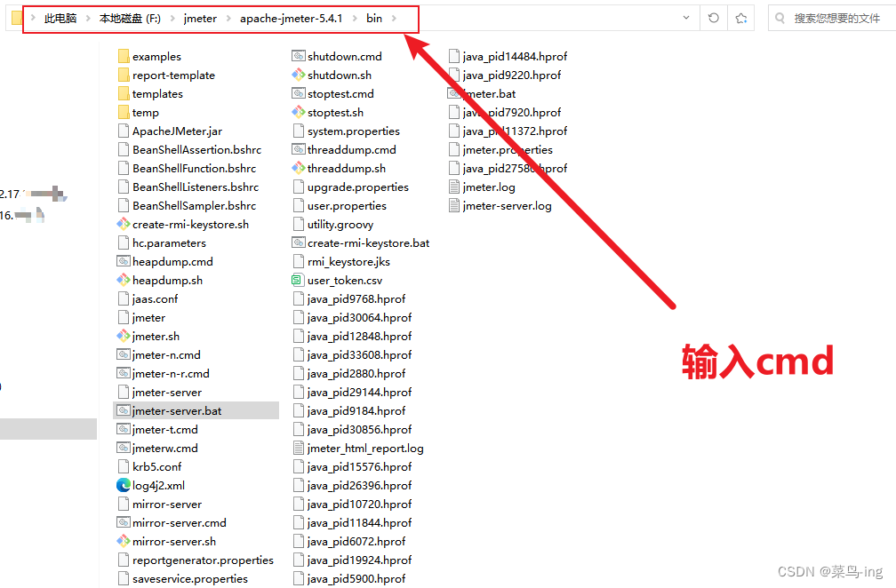The width and height of the screenshot is (896, 588).
Task: Click create-rmi-keystore.bat file icon
Action: click(x=298, y=242)
